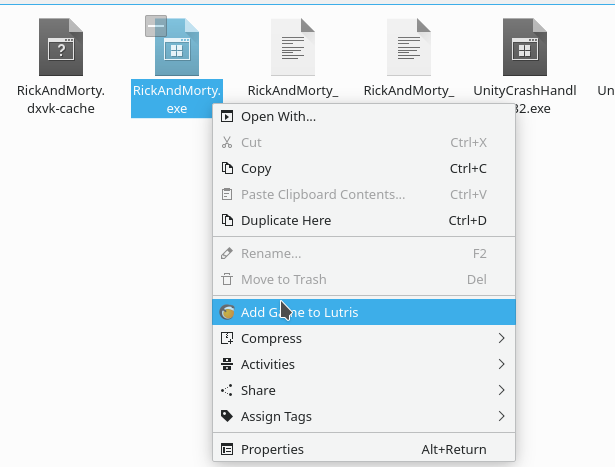Select Move to Trash entry

tap(364, 279)
